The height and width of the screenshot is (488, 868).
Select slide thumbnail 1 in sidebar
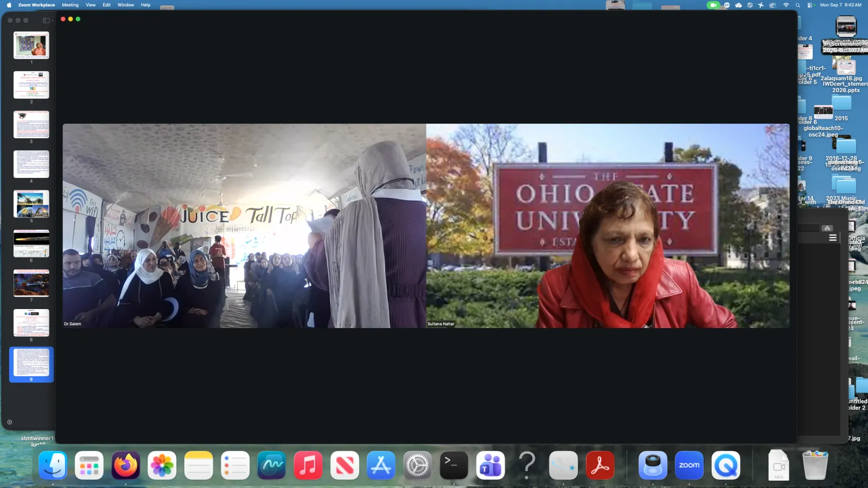click(31, 45)
